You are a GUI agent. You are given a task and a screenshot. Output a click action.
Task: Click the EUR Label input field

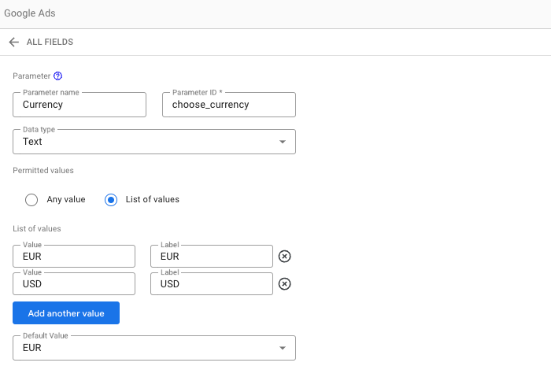pos(211,257)
